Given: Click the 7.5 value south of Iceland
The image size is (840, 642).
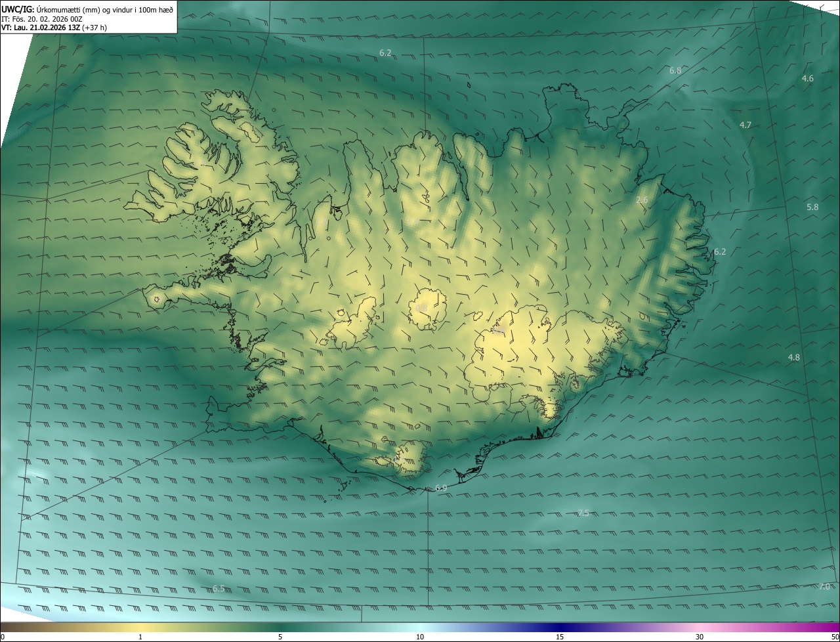Looking at the screenshot, I should 583,513.
